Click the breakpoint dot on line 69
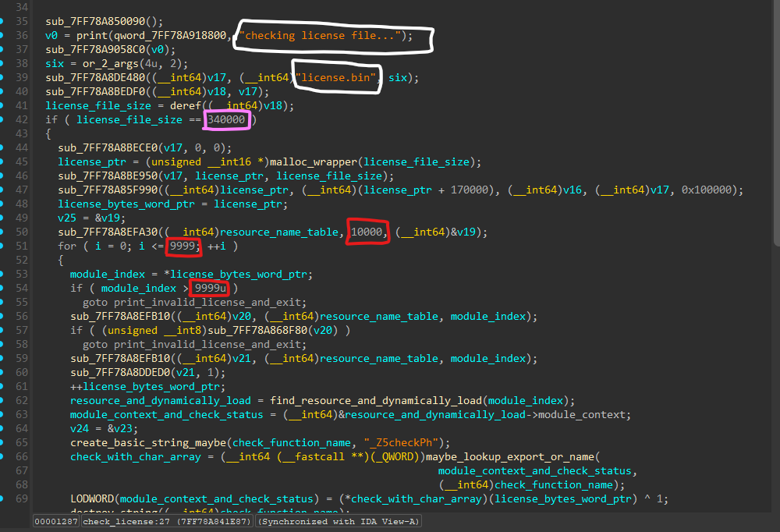The width and height of the screenshot is (780, 532). 3,499
